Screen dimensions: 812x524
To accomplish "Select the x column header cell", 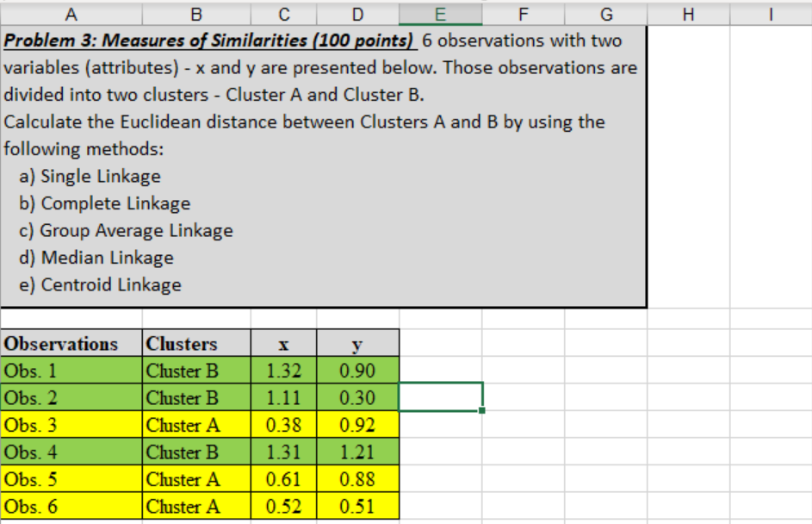I will (x=284, y=342).
